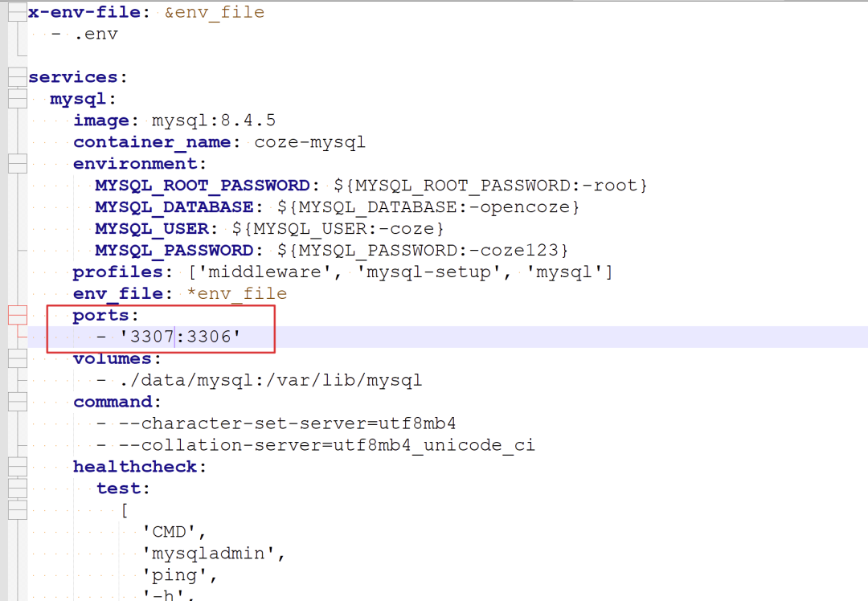Click 'mysql-setup' in the profiles list
This screenshot has height=601, width=868.
point(428,272)
